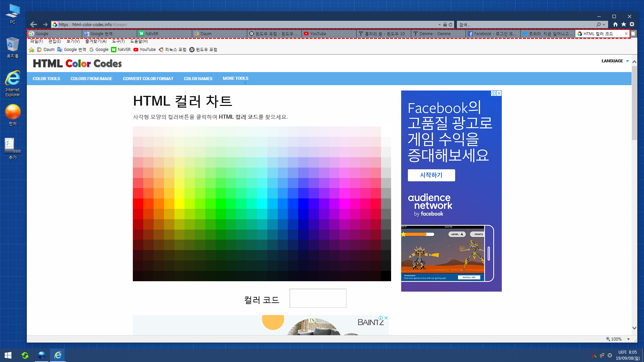Click the HTML Color Codes logo
The height and width of the screenshot is (362, 644).
(77, 63)
